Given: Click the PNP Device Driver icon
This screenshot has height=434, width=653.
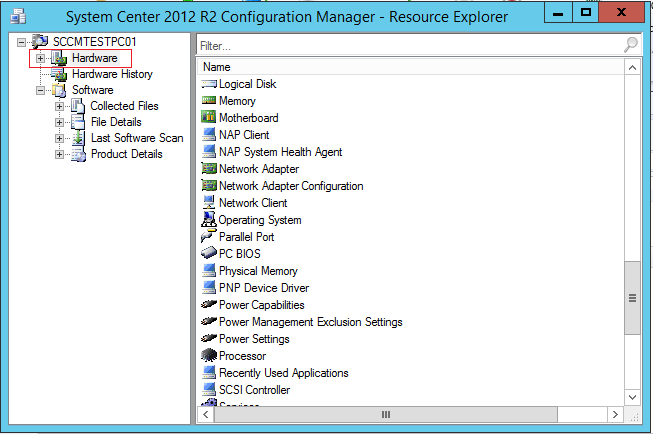Looking at the screenshot, I should coord(209,287).
